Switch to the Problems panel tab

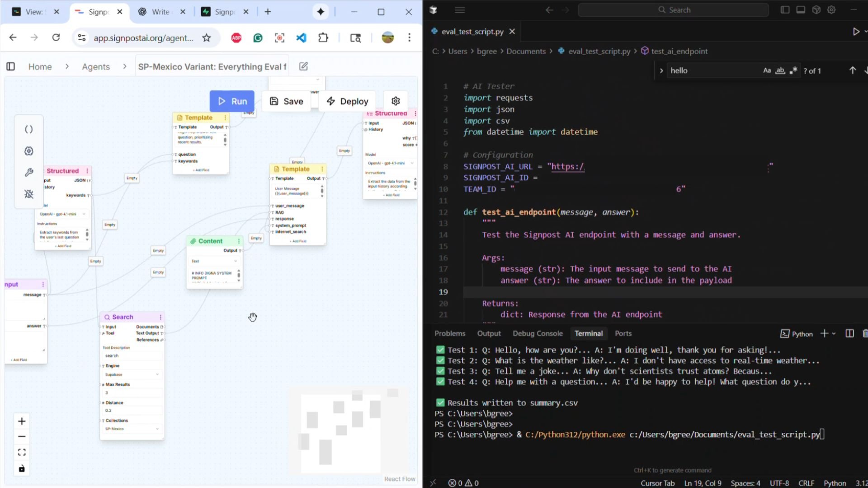coord(450,333)
